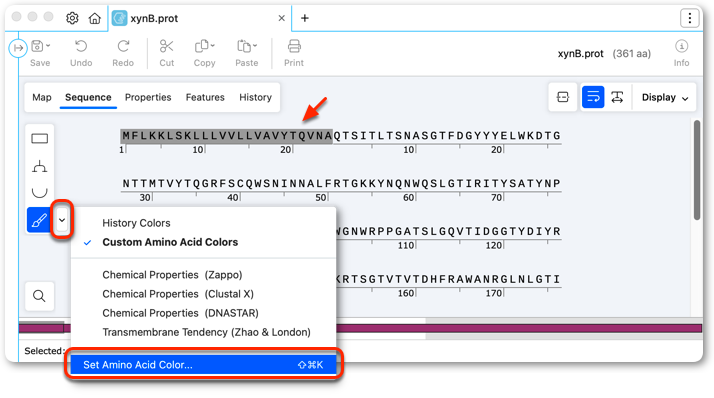
Task: Paste from clipboard icon
Action: [244, 46]
